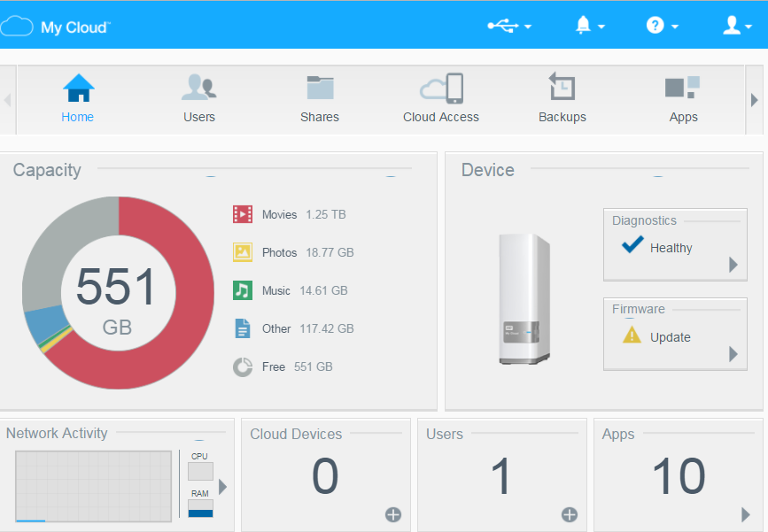
Task: Expand Network Activity details arrow
Action: [223, 487]
